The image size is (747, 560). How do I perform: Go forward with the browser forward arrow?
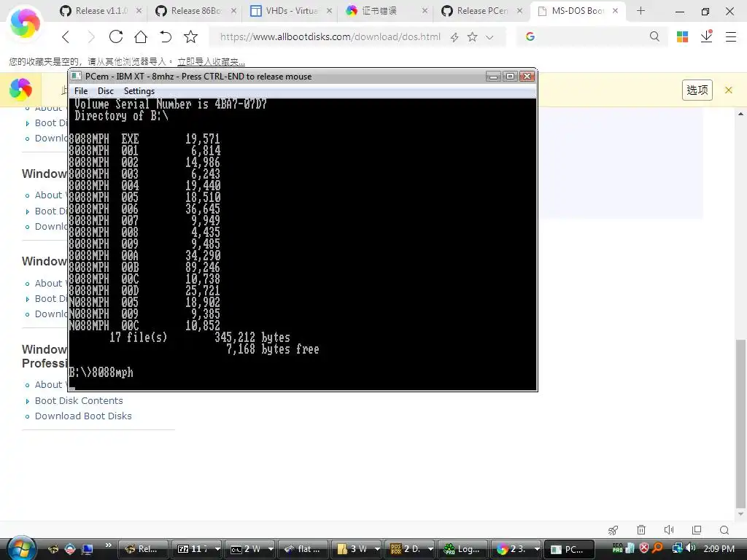pos(90,36)
